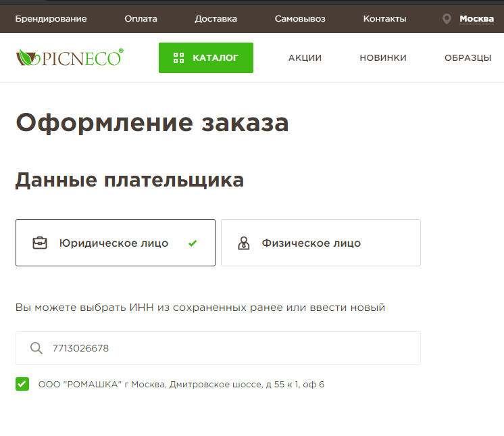504x436 pixels.
Task: Click the ООО "РОМАШКА" address text
Action: [181, 385]
